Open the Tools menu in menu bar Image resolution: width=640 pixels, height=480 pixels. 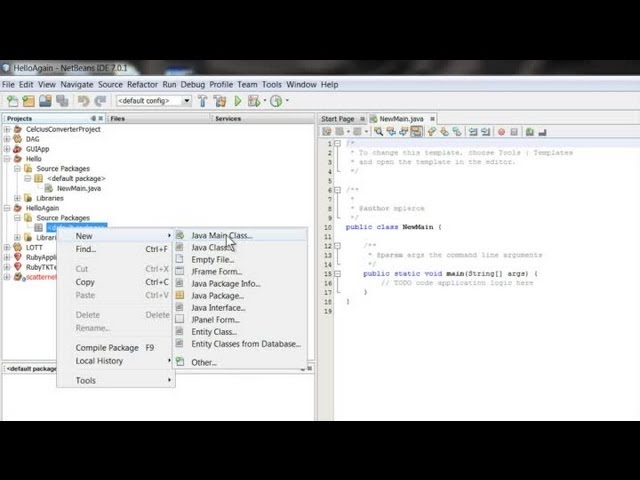point(271,84)
